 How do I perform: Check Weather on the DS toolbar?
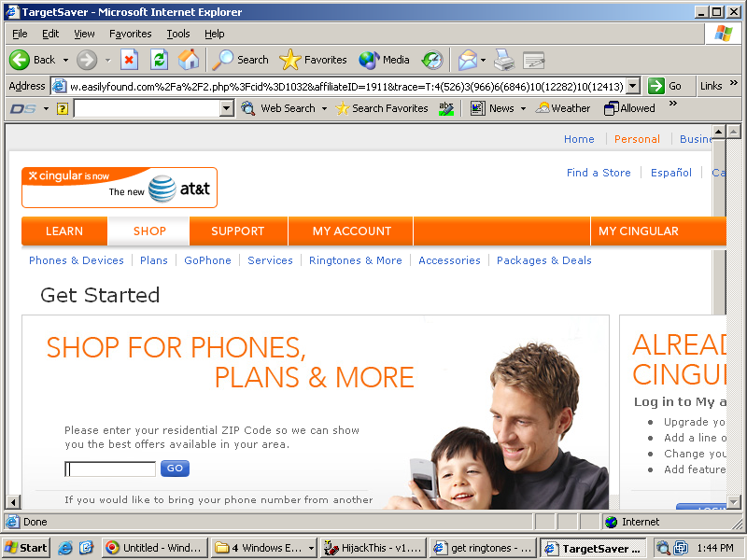coord(563,108)
